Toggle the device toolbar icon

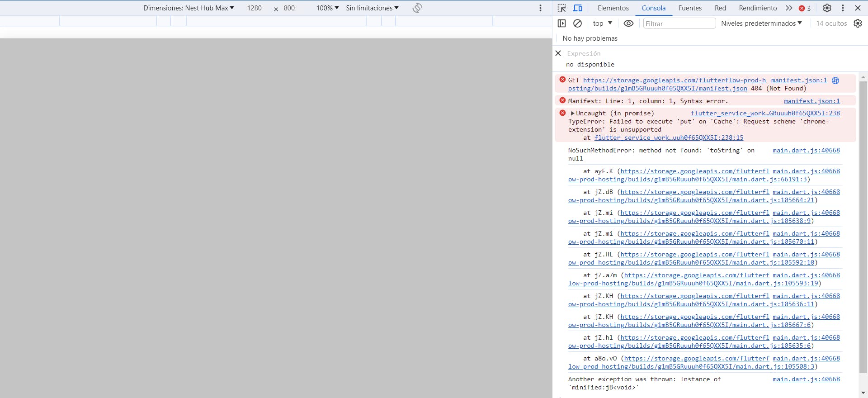tap(578, 8)
